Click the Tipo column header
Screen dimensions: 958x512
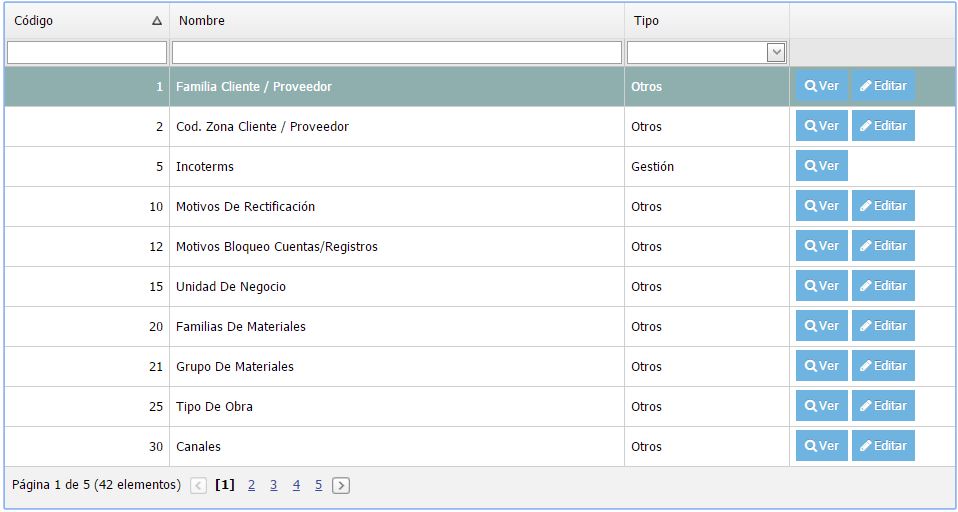[706, 21]
